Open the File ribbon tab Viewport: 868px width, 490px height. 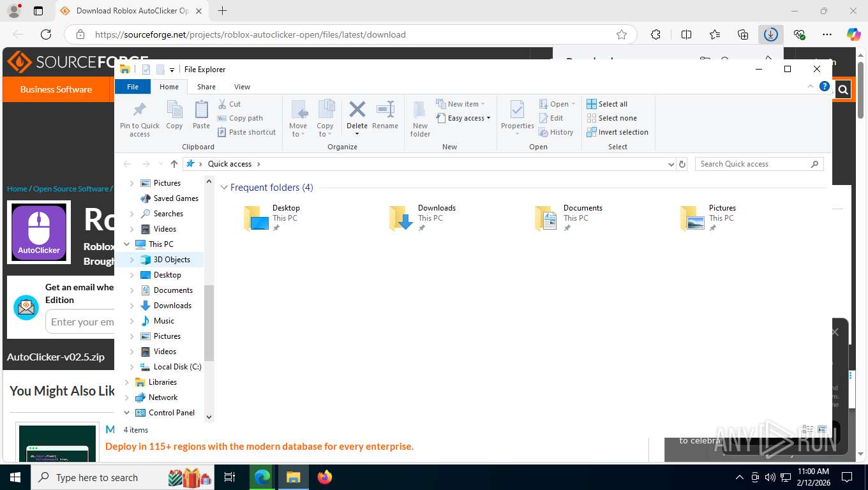click(133, 87)
